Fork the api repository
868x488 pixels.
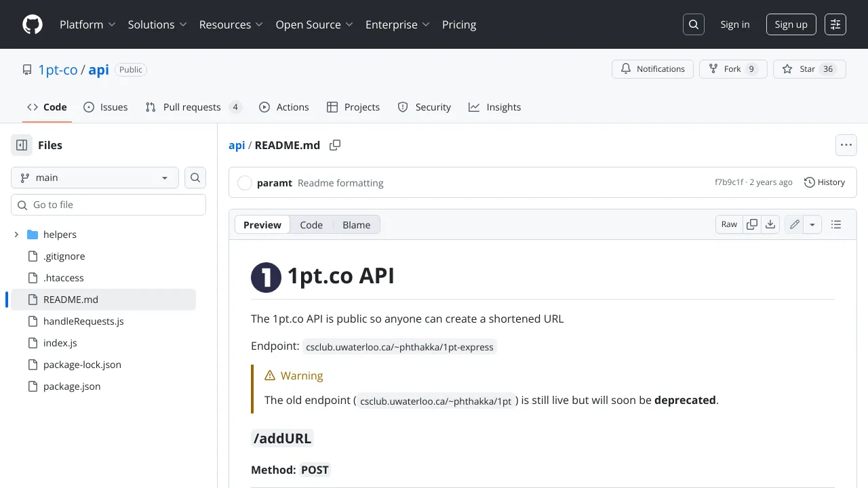(x=733, y=69)
